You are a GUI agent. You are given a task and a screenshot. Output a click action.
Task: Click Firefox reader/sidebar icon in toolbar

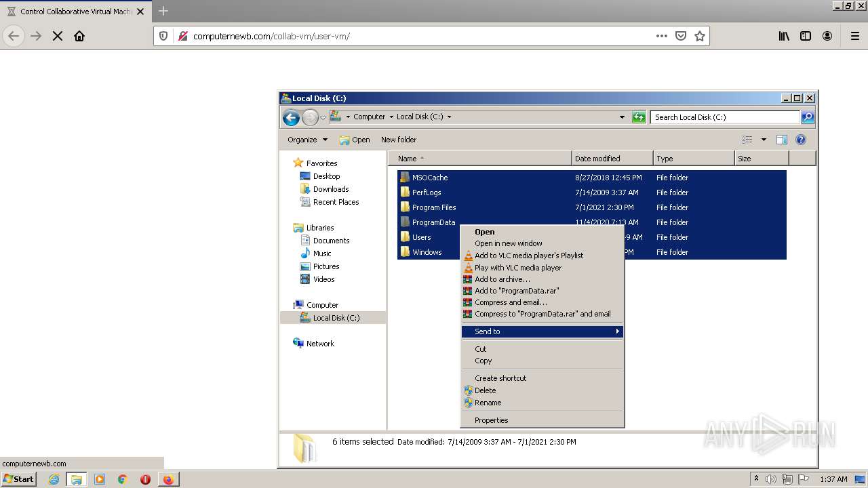tap(806, 36)
